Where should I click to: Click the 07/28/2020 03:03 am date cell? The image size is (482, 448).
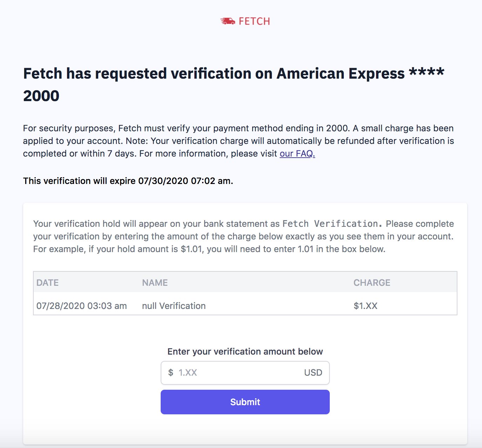pos(81,306)
